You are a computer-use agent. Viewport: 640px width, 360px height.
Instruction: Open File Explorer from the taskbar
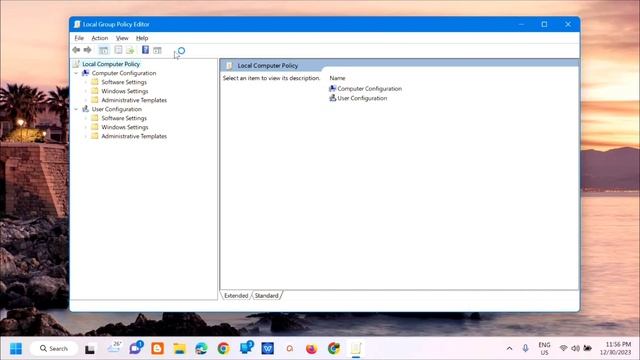(179, 349)
